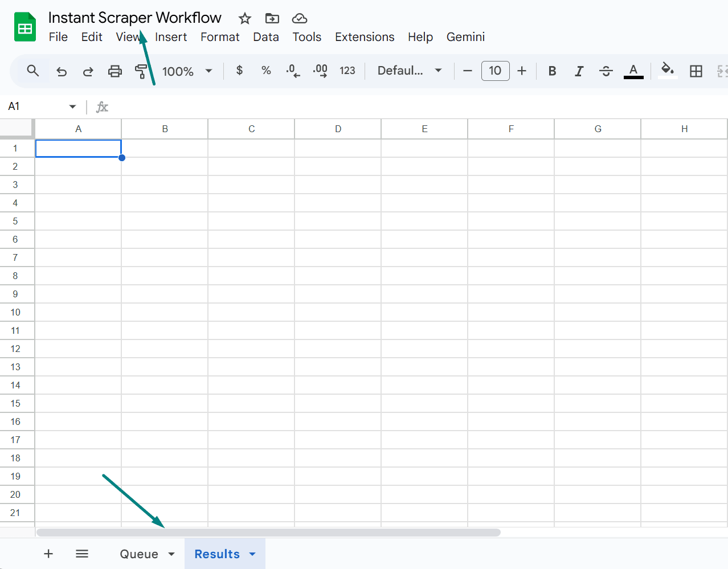Format as currency with dollar icon
The image size is (728, 569).
coord(239,70)
